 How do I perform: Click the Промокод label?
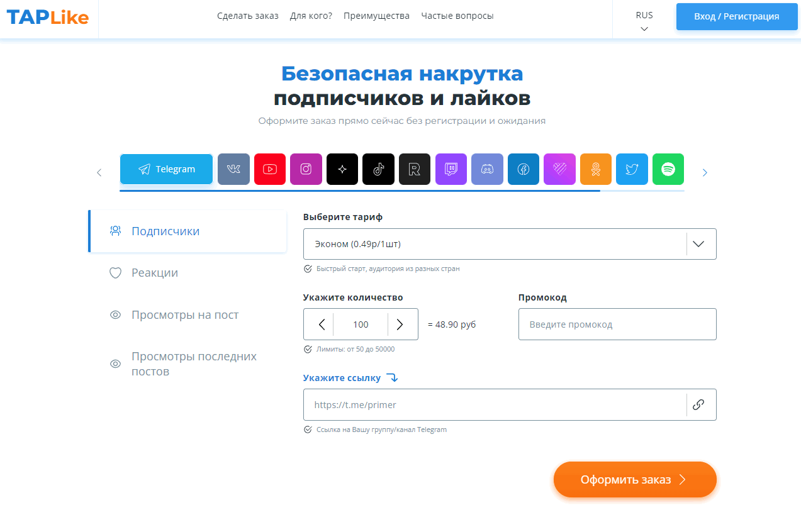tap(542, 297)
